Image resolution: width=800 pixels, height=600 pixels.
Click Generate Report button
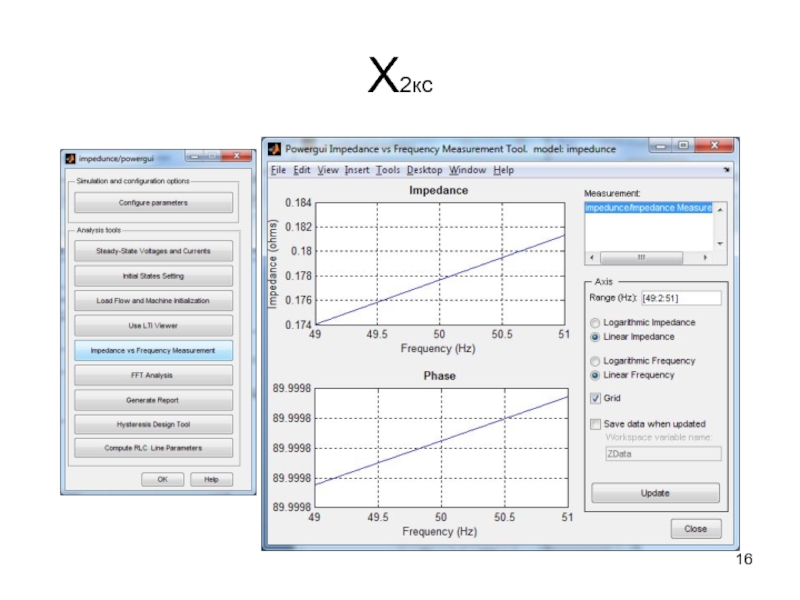tap(154, 400)
